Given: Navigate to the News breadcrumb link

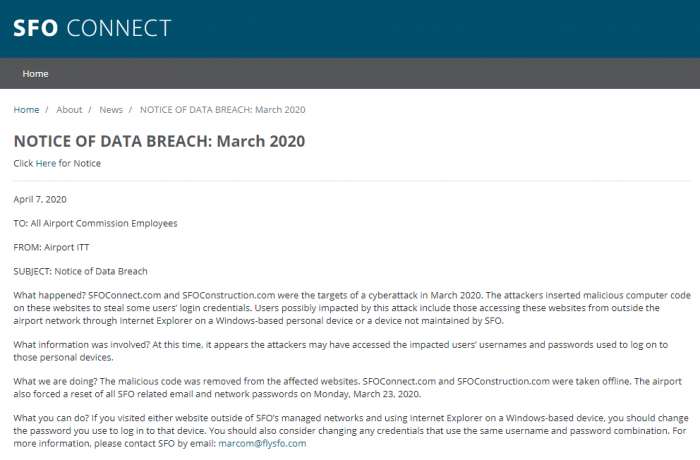Looking at the screenshot, I should [111, 109].
